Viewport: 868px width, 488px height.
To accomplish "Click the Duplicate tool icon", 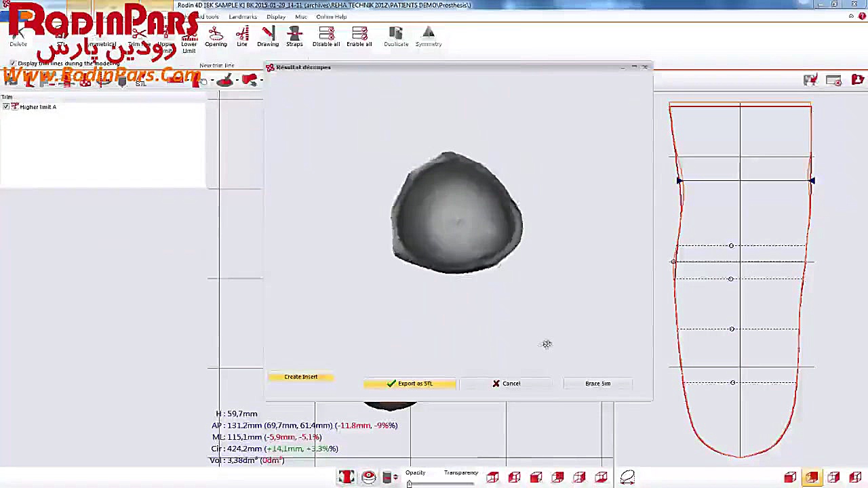I will [x=395, y=34].
